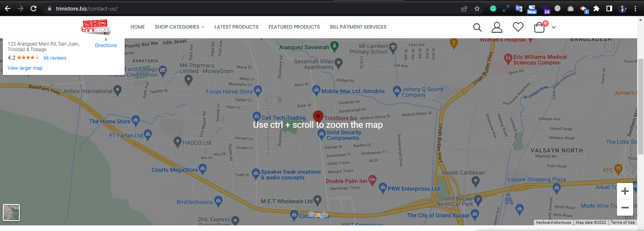This screenshot has width=644, height=231.
Task: Click Aranguez Savannah park pin
Action: coord(334,46)
